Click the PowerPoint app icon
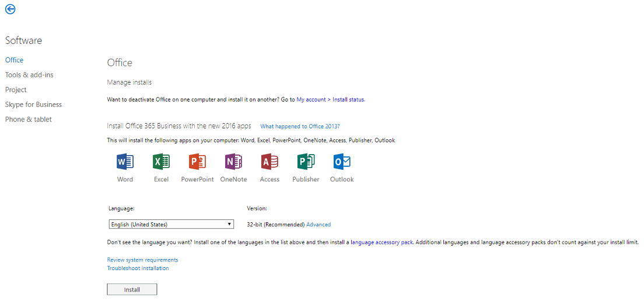The width and height of the screenshot is (644, 301). (197, 162)
